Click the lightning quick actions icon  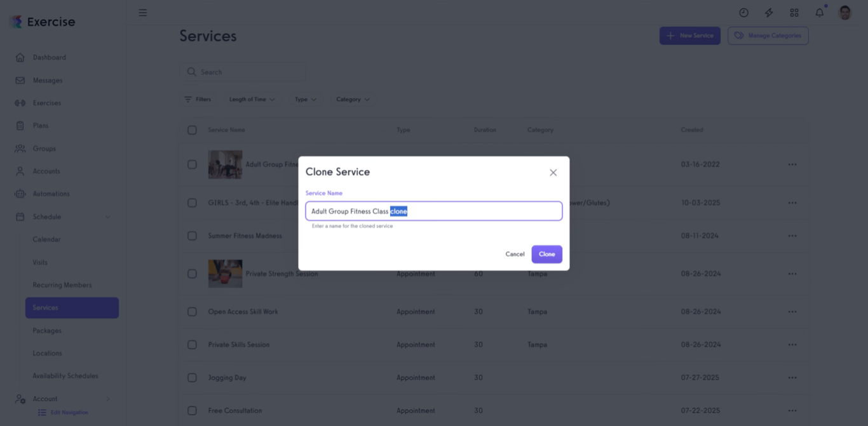pos(769,12)
